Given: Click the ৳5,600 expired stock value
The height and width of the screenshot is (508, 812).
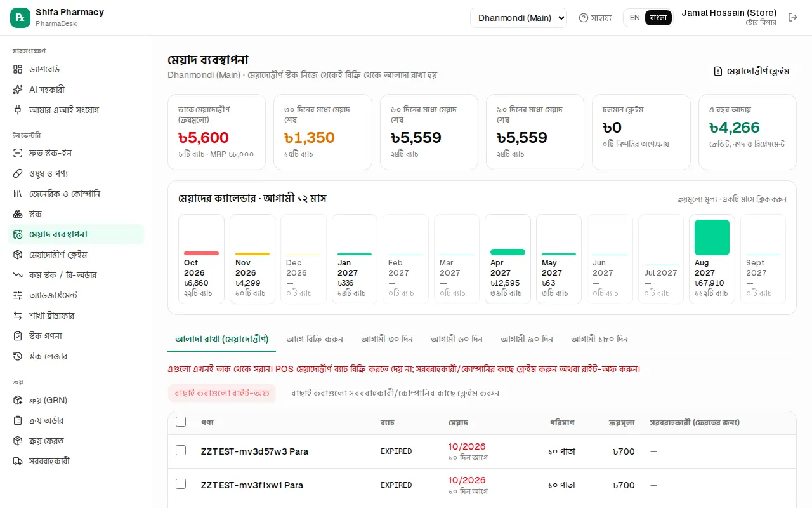Looking at the screenshot, I should [x=204, y=138].
